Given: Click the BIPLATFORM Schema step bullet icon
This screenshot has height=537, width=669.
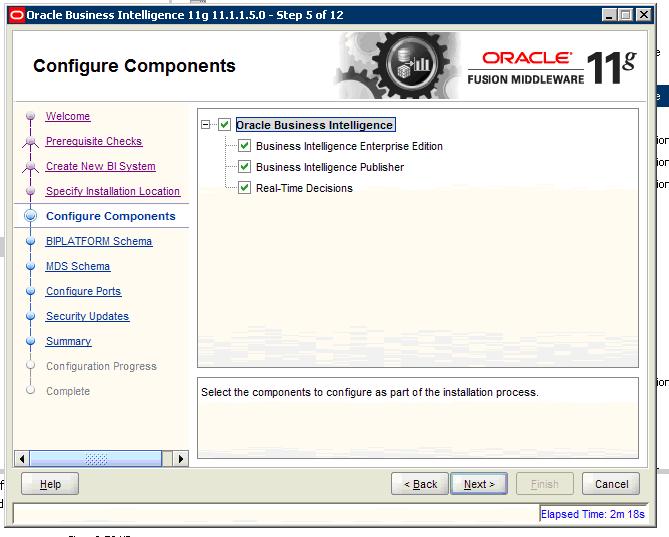Looking at the screenshot, I should click(x=30, y=241).
